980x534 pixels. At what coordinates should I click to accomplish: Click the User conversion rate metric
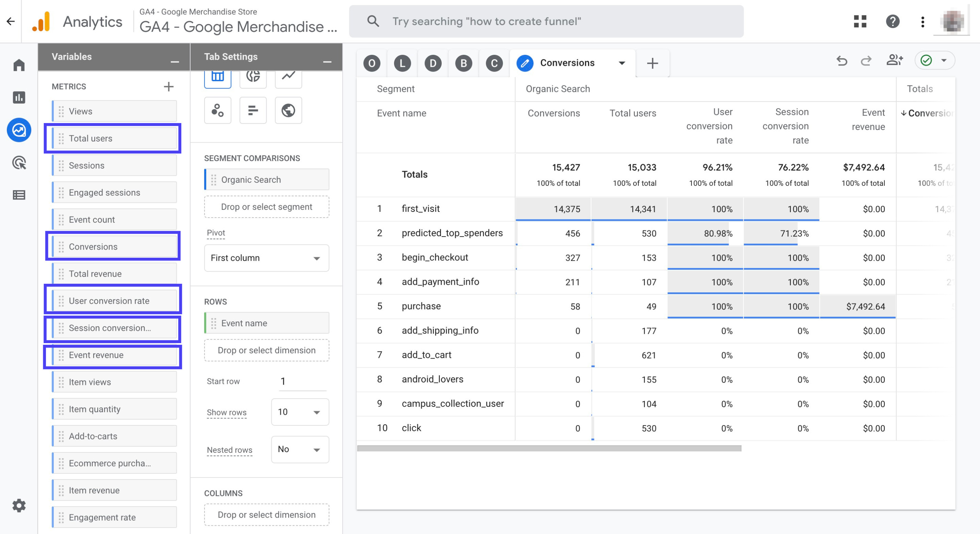(x=114, y=301)
